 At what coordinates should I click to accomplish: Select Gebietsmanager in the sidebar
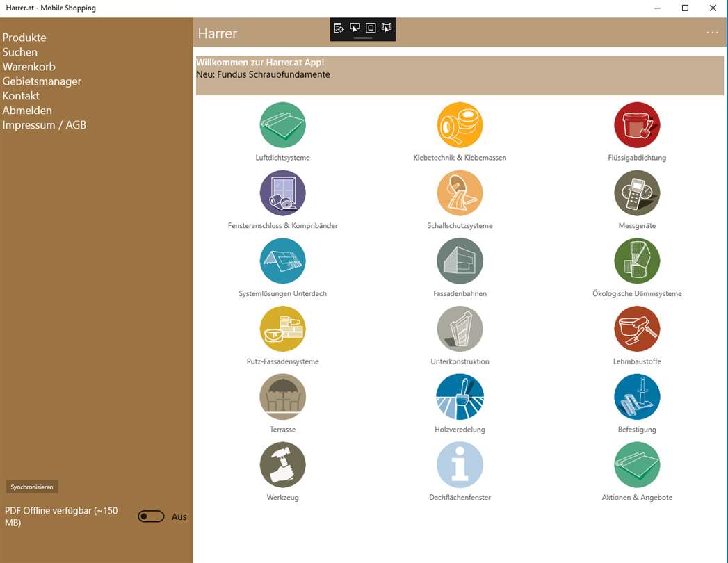[42, 81]
